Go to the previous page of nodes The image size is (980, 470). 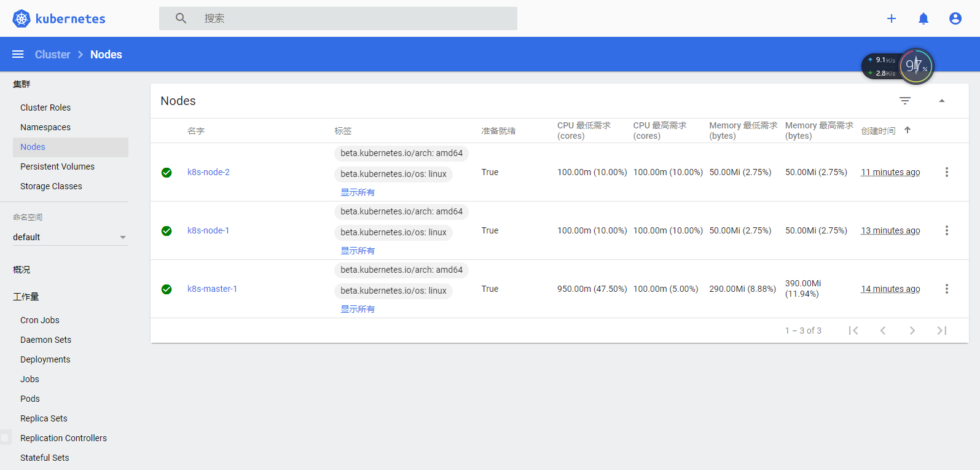click(883, 331)
